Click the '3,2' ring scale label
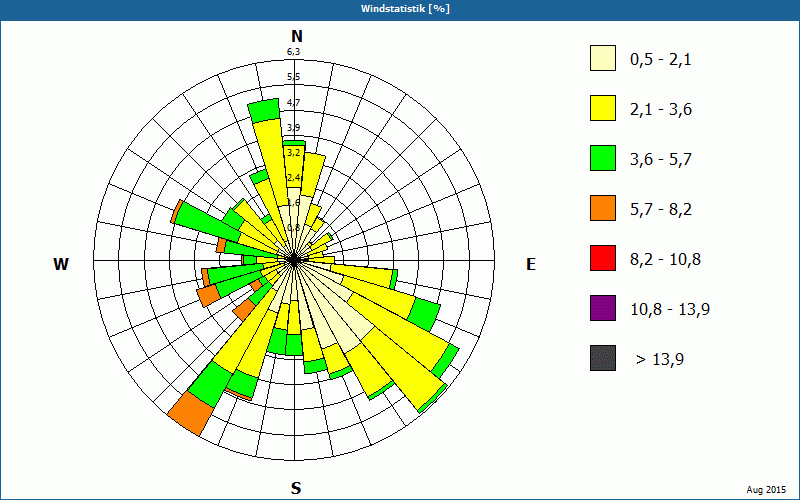The height and width of the screenshot is (500, 800). point(293,153)
